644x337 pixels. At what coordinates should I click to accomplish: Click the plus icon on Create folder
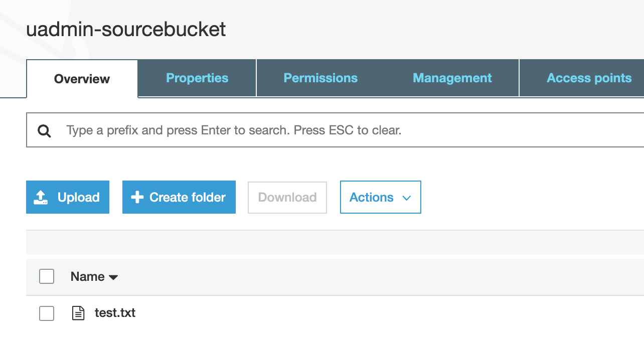136,197
